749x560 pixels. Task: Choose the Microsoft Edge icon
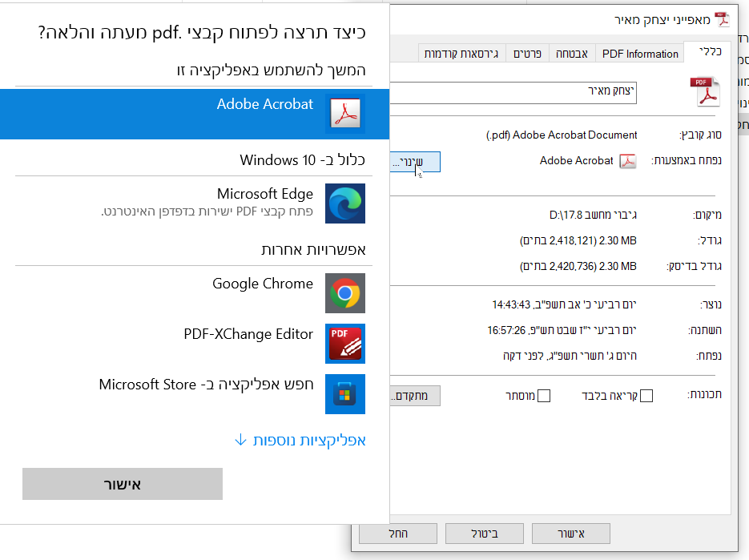[345, 203]
